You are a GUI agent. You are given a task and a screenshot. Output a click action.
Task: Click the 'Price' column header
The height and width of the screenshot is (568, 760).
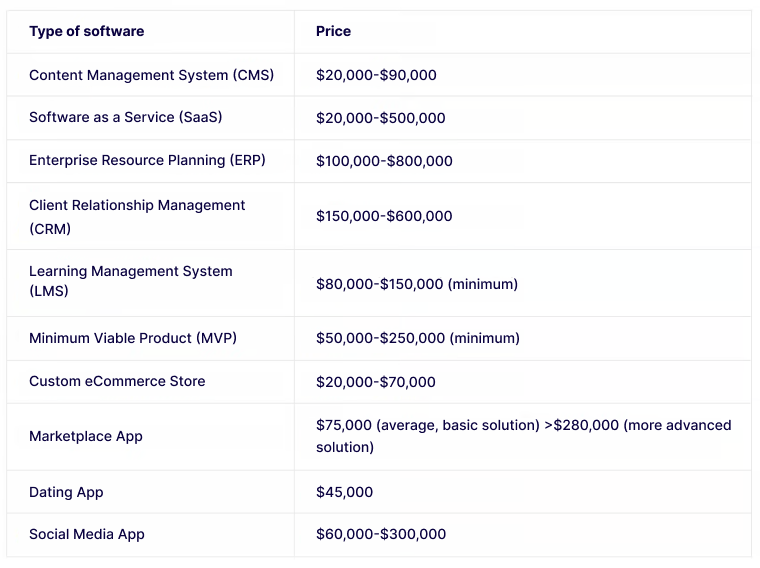[x=333, y=31]
